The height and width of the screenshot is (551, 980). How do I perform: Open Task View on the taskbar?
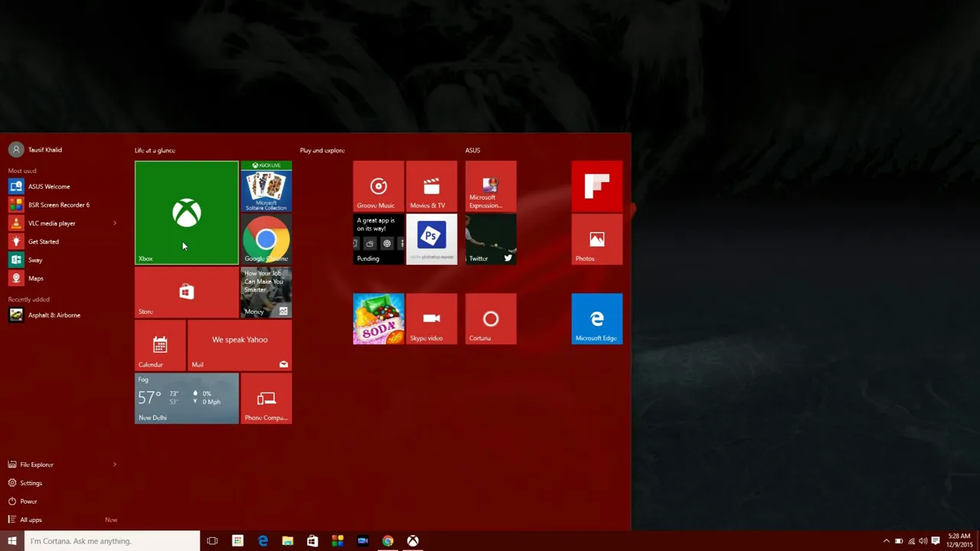212,541
